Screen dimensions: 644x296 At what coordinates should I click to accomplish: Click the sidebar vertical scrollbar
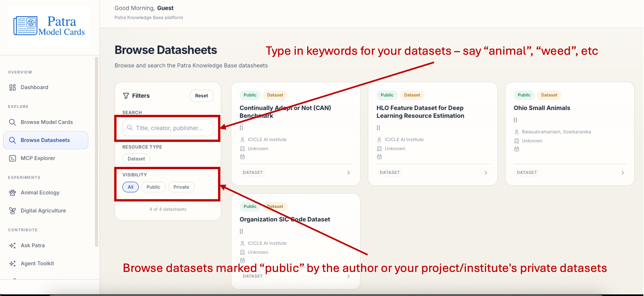[97, 152]
